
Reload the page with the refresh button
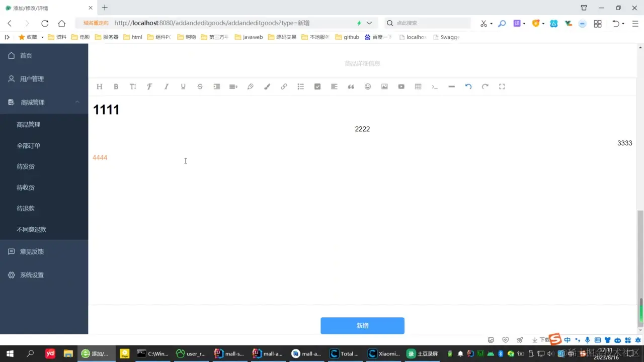pyautogui.click(x=45, y=23)
